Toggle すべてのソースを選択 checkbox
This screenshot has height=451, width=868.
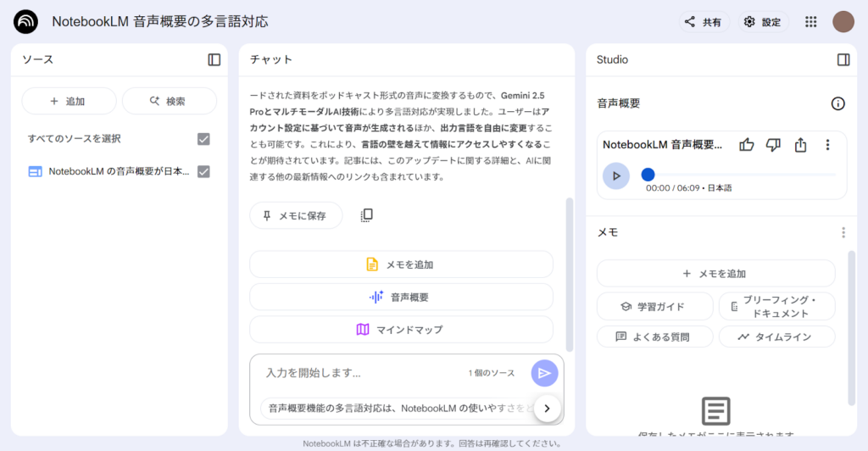point(203,139)
